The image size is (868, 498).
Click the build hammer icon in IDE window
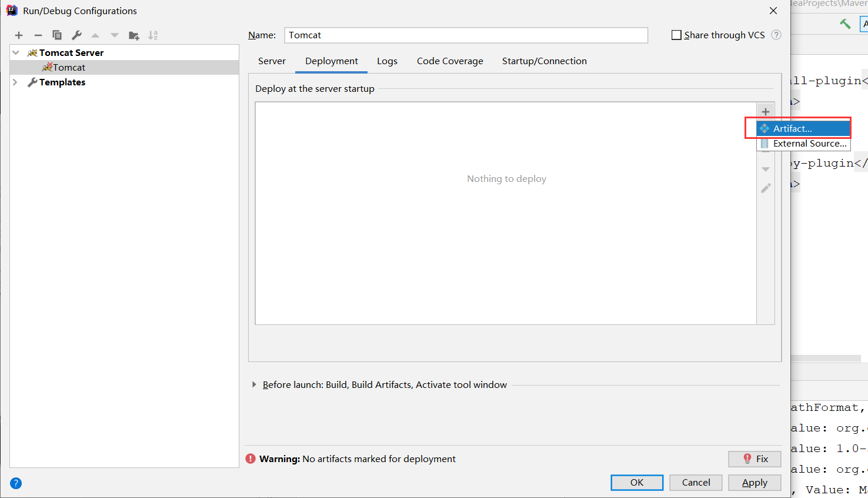[x=845, y=24]
